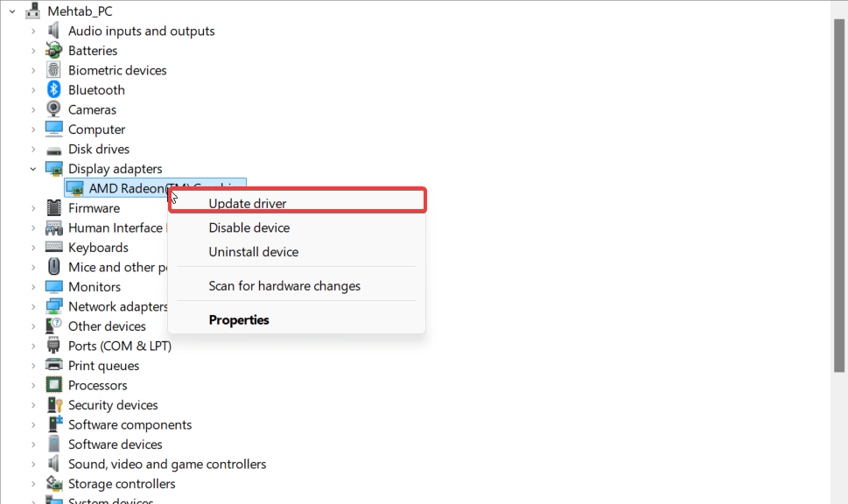Click the Print queues printer icon
The image size is (848, 504).
pyautogui.click(x=53, y=366)
